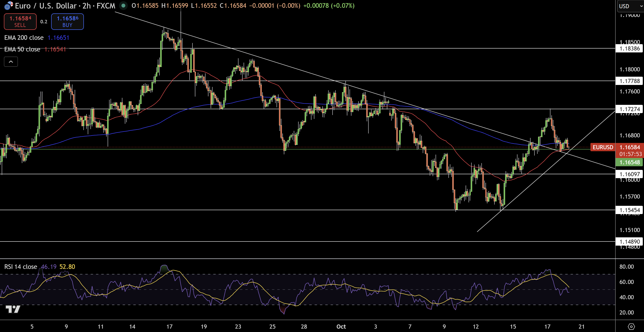Click the 1.14890 horizontal line price label
The image size is (644, 332).
coord(629,242)
